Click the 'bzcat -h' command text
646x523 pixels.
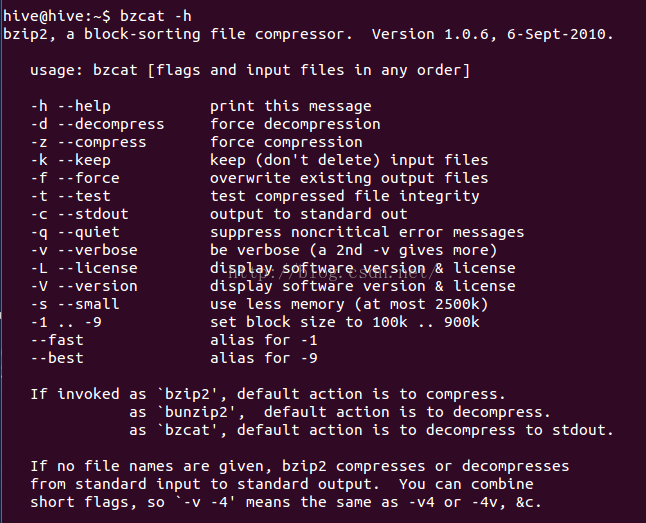156,16
